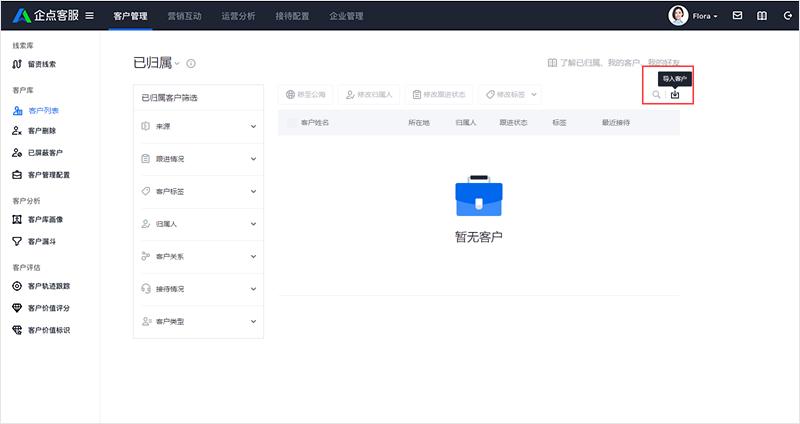Click the 修改归属人 button

369,95
